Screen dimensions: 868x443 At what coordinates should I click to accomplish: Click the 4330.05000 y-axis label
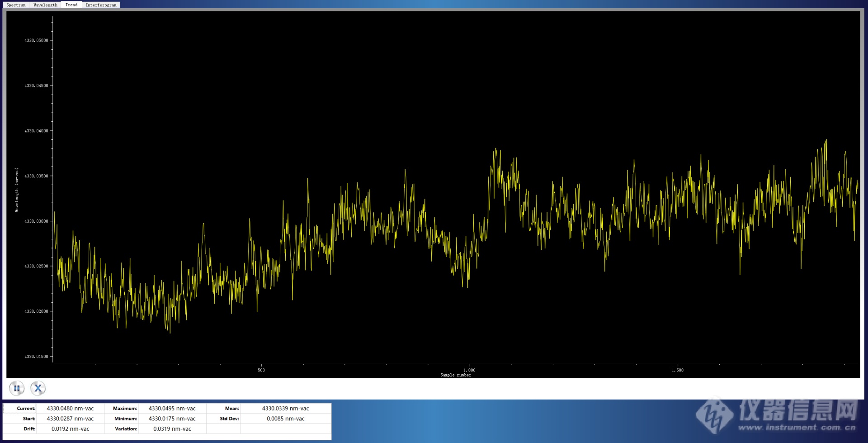click(x=36, y=40)
